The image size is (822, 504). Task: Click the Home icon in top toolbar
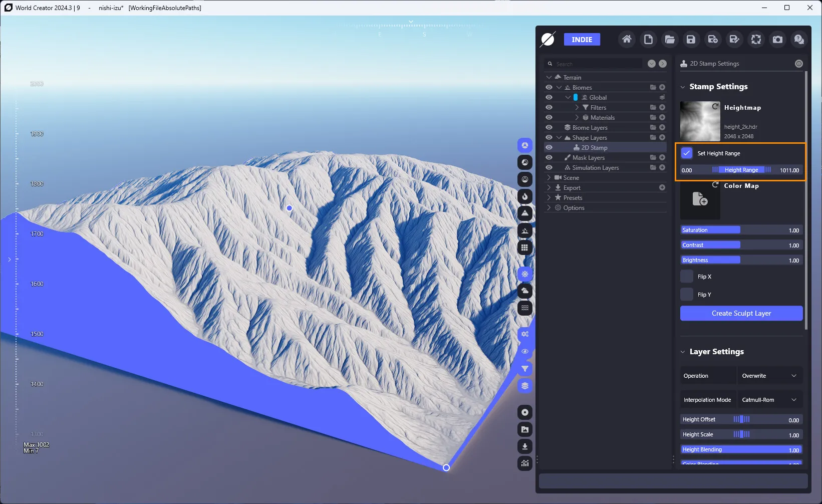point(627,39)
